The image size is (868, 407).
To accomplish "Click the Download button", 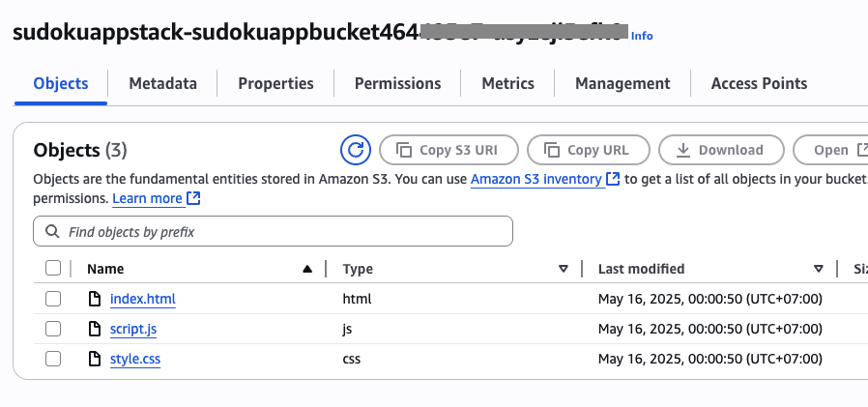I will [x=721, y=150].
